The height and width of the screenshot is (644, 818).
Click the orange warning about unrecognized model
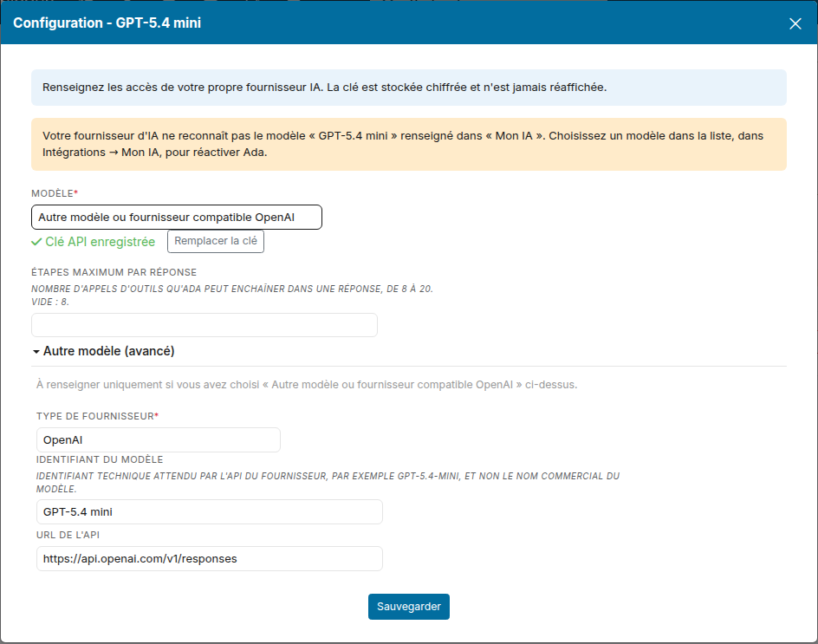click(x=408, y=144)
